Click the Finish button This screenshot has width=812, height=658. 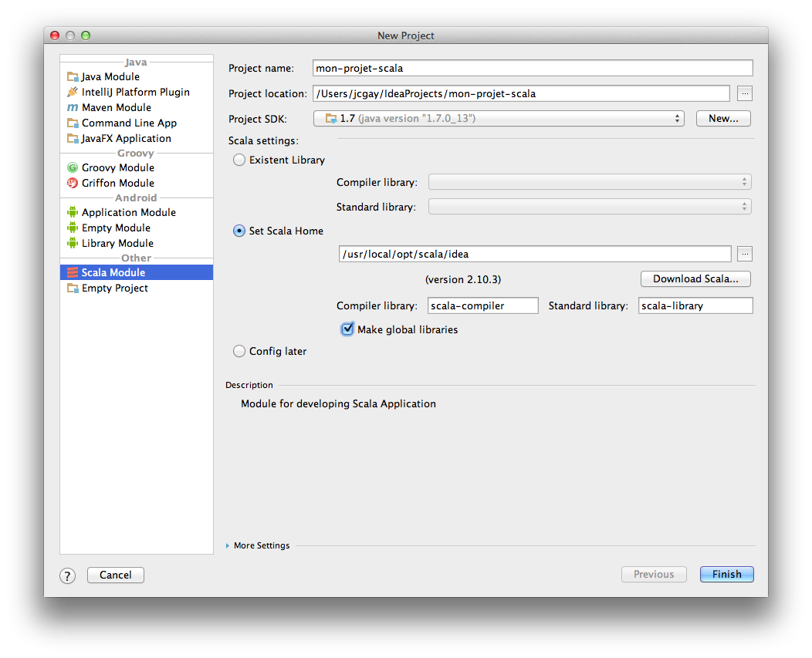(x=726, y=575)
